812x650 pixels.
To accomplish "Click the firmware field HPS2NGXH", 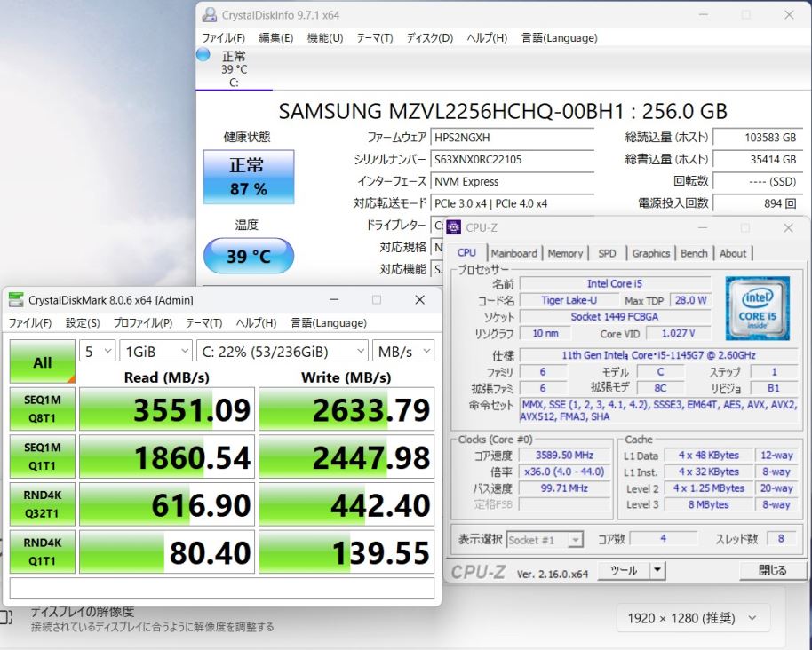I will pyautogui.click(x=512, y=137).
